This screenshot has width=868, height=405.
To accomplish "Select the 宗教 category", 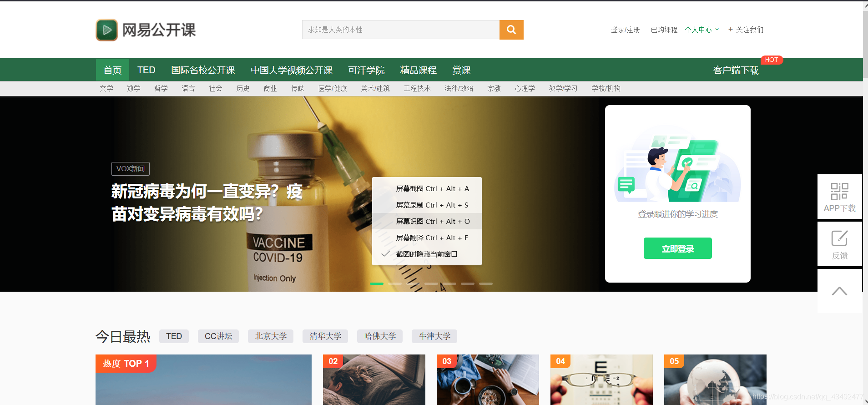I will coord(494,88).
